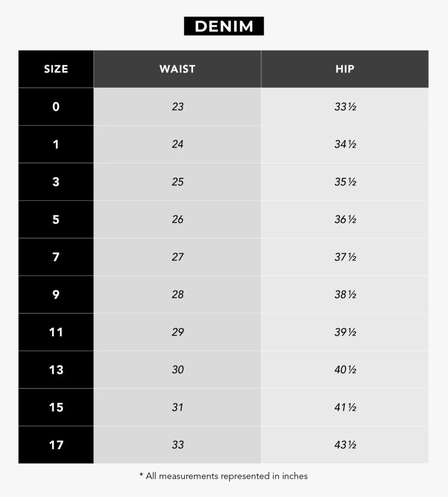
Task: Click the SIZE column header
Action: 56,69
